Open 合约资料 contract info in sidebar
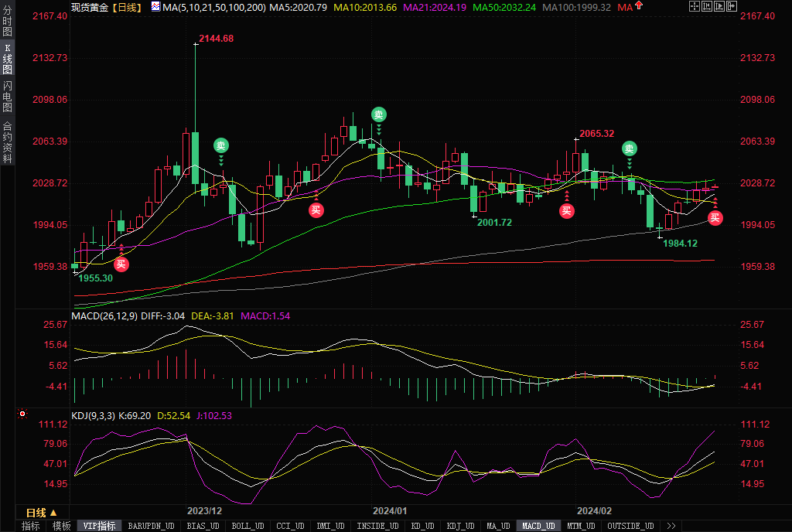 pyautogui.click(x=8, y=142)
